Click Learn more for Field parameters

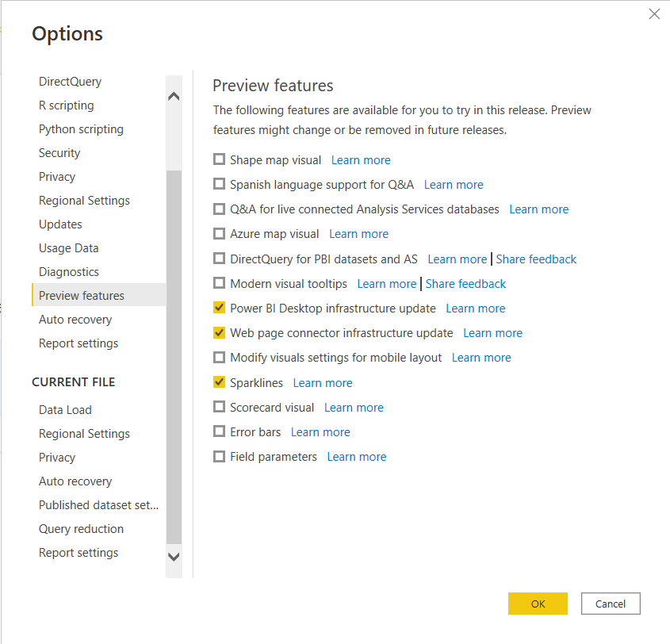(357, 457)
